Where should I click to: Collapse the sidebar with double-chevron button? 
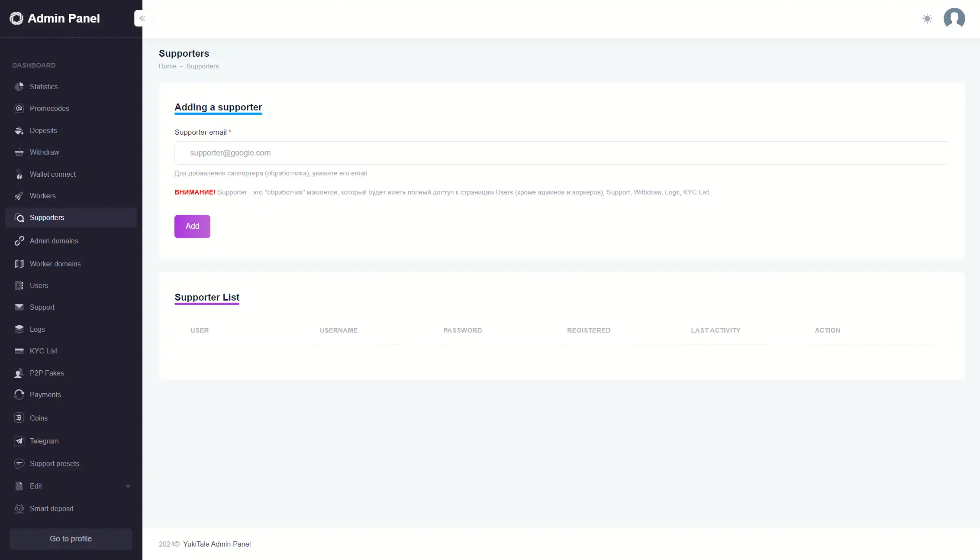click(142, 18)
